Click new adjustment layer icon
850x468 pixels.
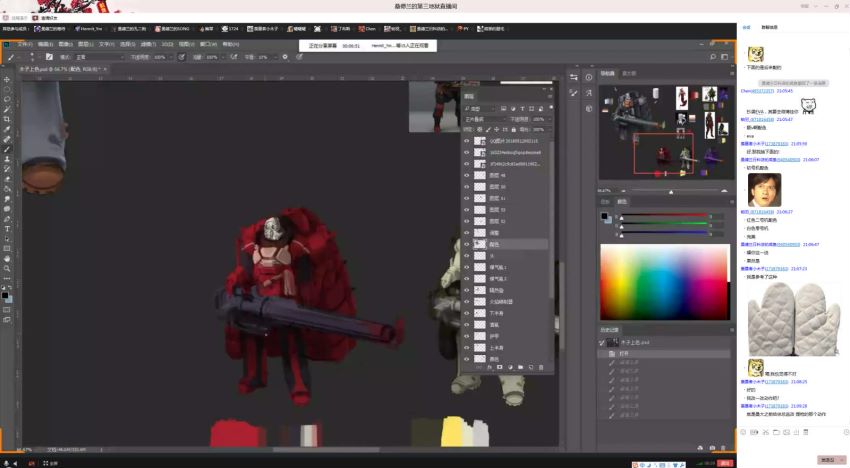pyautogui.click(x=510, y=367)
